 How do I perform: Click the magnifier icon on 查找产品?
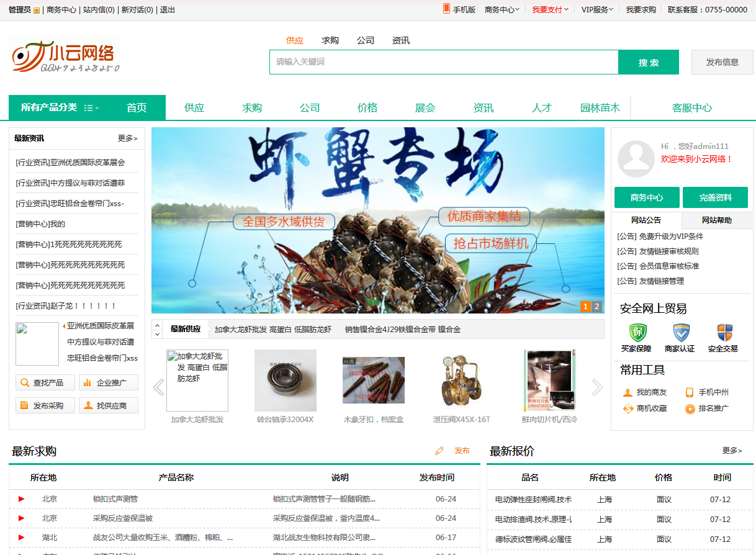(x=25, y=382)
